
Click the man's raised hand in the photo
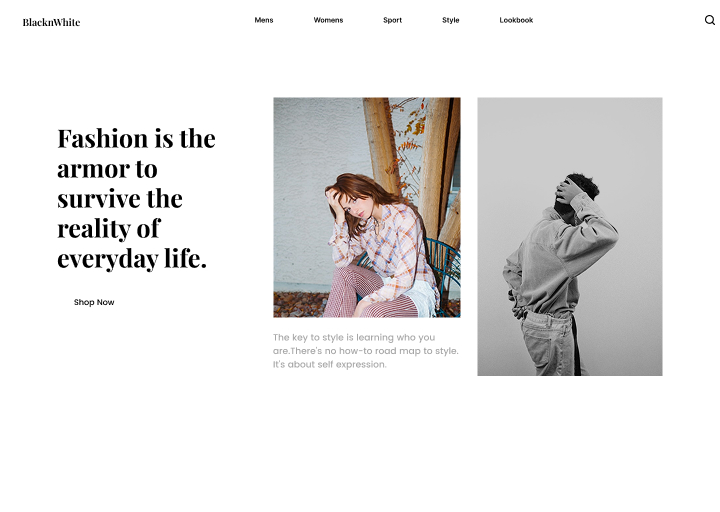(x=566, y=189)
